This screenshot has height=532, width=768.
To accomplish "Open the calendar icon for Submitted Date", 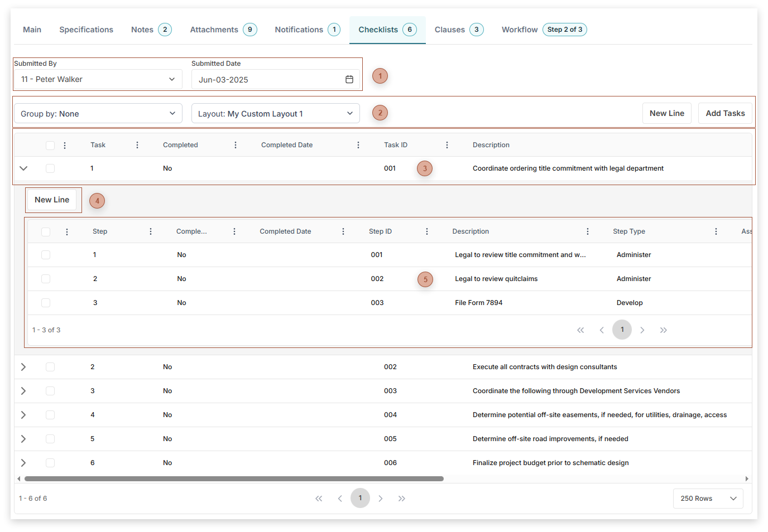I will click(x=349, y=79).
